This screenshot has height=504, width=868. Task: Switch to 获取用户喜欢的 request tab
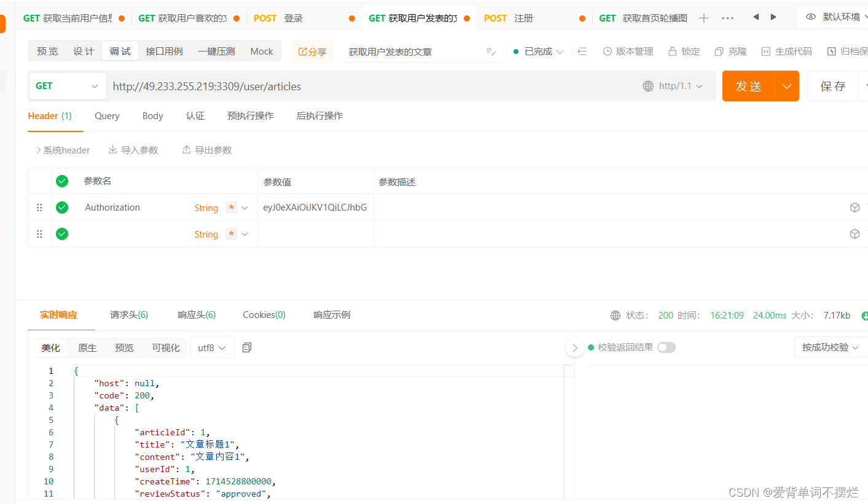coord(189,18)
